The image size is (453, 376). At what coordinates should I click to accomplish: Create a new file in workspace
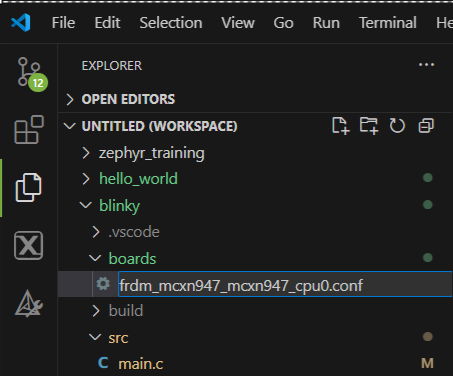(x=341, y=126)
